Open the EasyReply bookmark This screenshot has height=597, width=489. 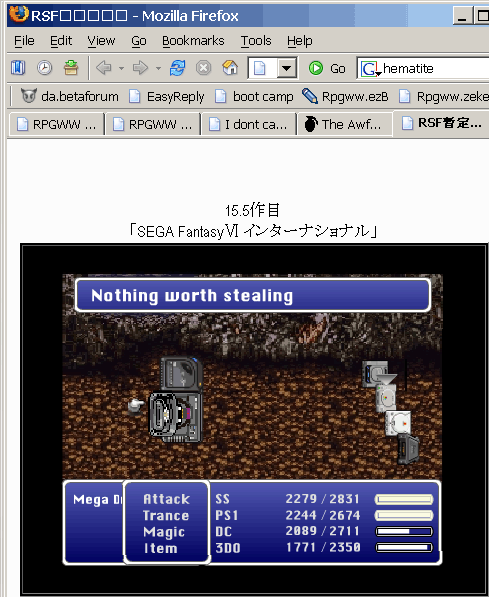pyautogui.click(x=166, y=96)
